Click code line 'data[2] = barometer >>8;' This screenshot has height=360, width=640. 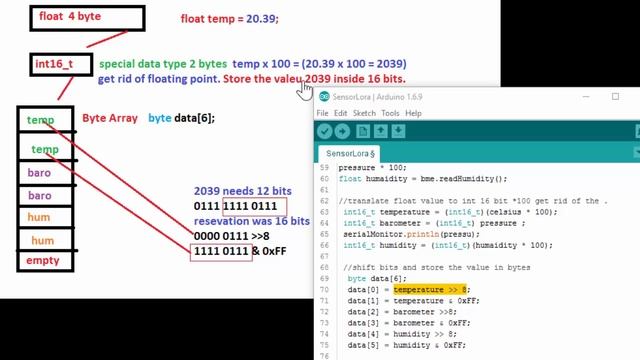coord(402,312)
